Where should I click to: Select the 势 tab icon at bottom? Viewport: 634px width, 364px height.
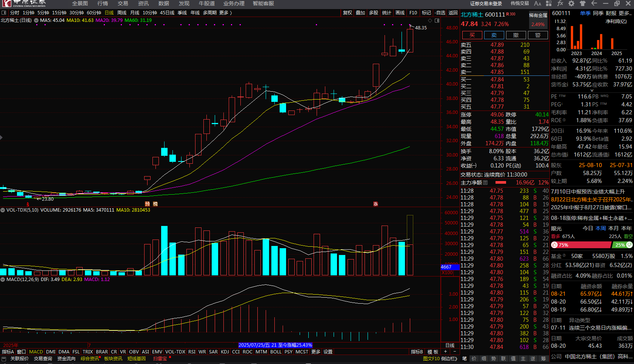click(494, 359)
